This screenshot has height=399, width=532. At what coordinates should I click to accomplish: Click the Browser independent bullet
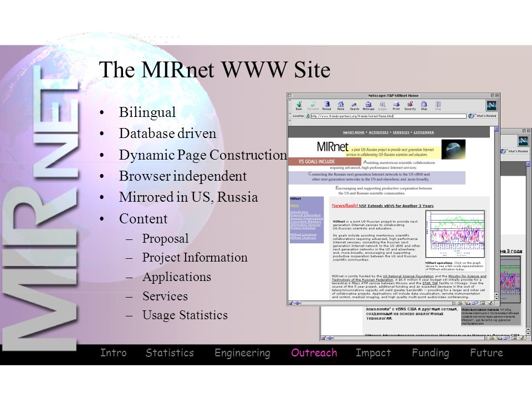coord(183,176)
